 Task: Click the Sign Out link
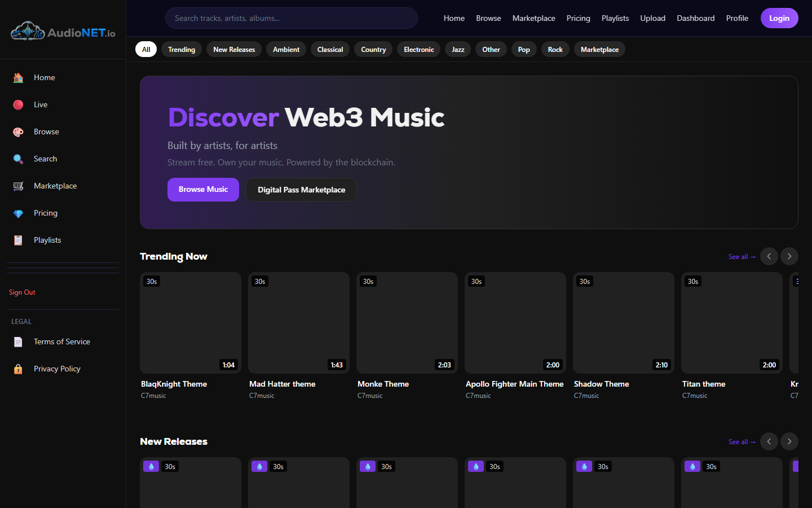(x=22, y=292)
